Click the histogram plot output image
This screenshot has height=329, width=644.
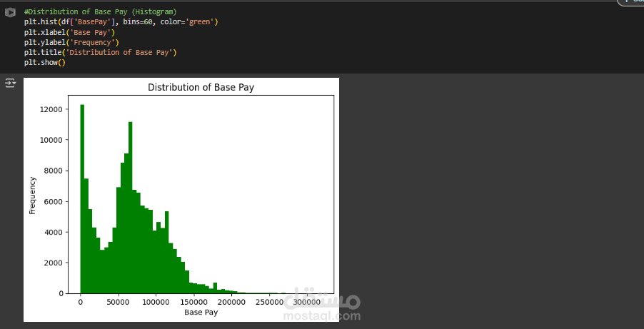181,200
